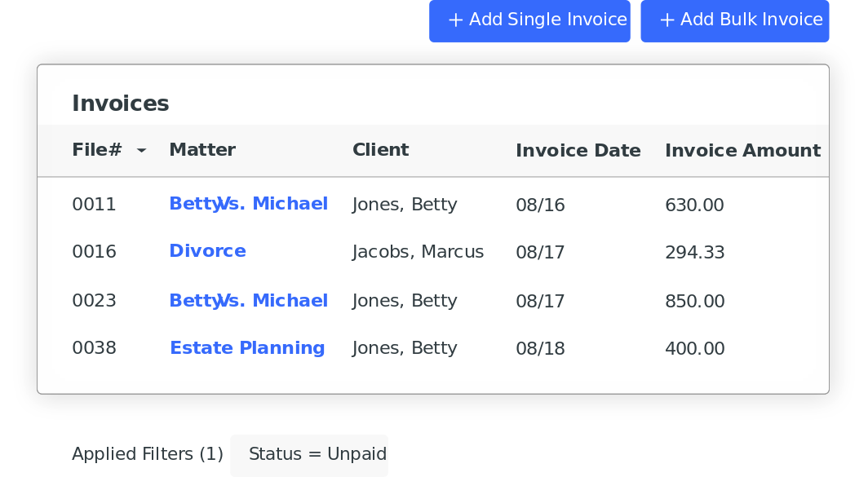Viewport: 868px width, 477px height.
Task: Sort by the Client column header
Action: click(380, 150)
